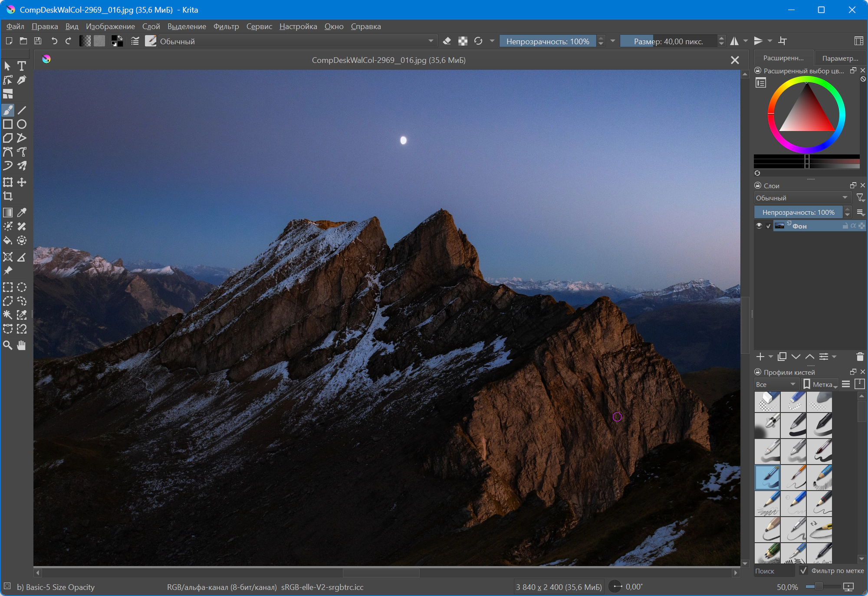This screenshot has width=868, height=596.
Task: Open the layer properties dropdown arrow
Action: click(834, 357)
